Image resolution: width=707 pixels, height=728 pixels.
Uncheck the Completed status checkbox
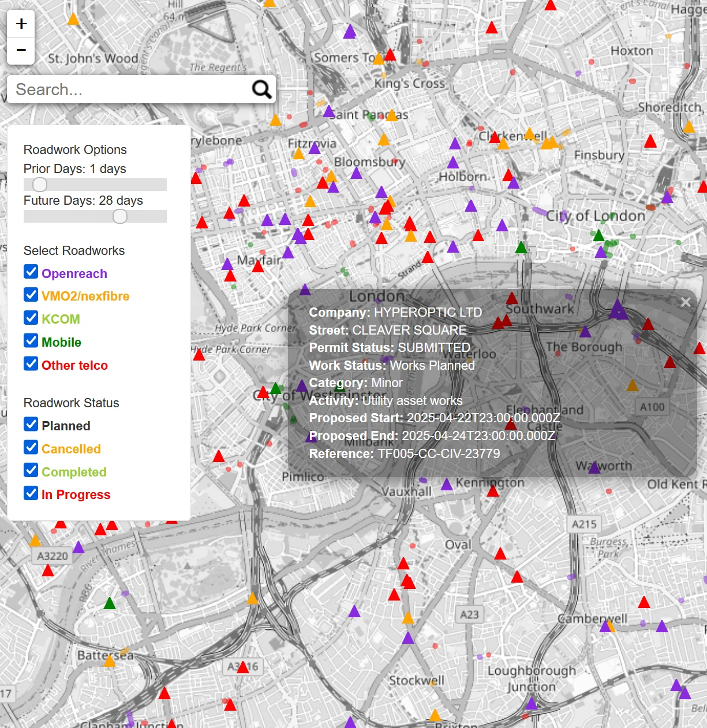31,470
